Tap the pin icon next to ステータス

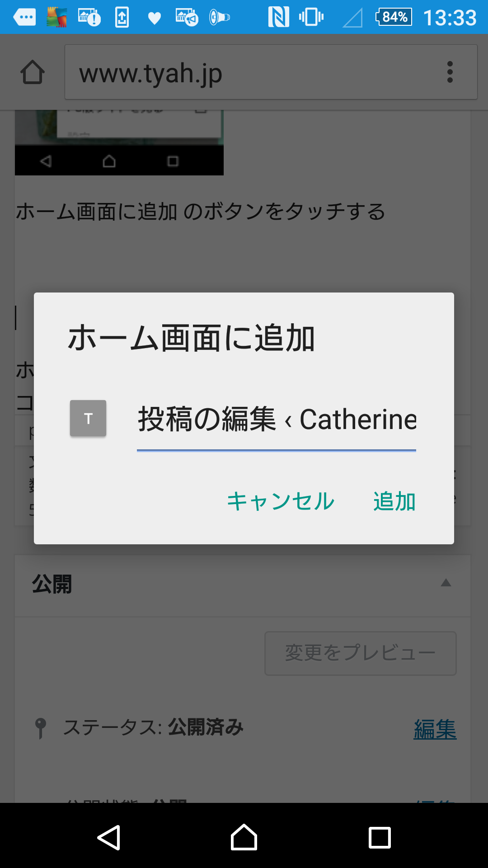tap(41, 728)
